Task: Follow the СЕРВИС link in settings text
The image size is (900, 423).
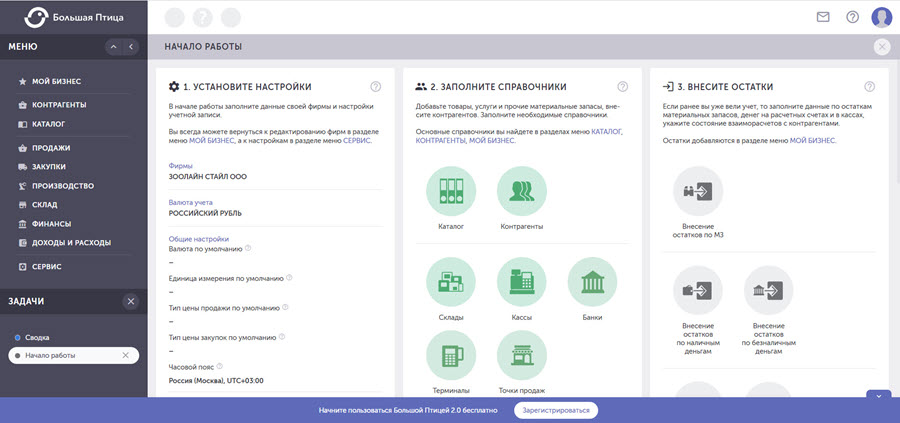Action: click(x=357, y=141)
